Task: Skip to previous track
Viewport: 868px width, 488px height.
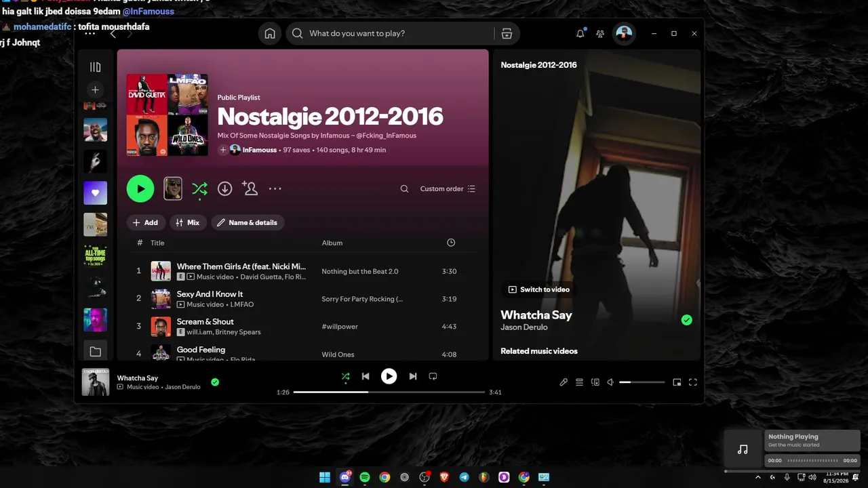Action: point(366,376)
